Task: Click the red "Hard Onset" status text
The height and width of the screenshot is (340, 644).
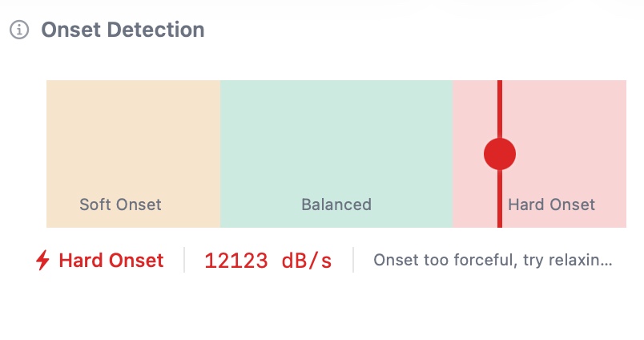Action: pos(111,261)
